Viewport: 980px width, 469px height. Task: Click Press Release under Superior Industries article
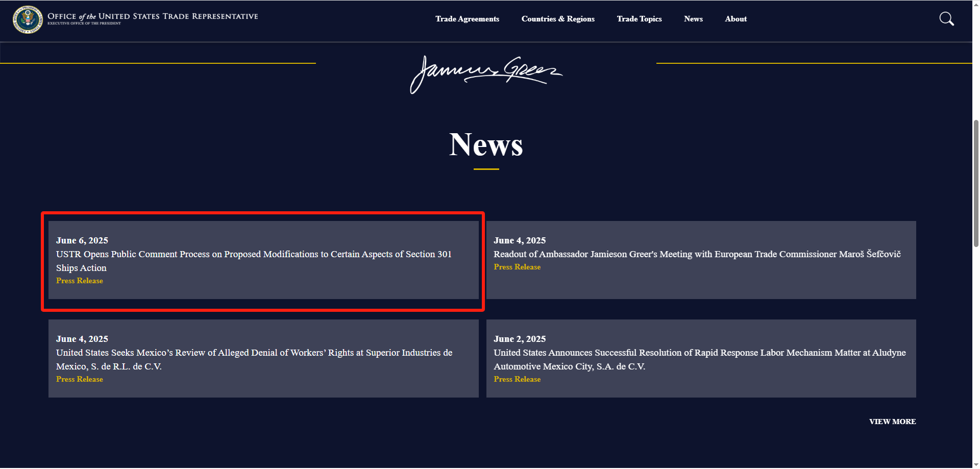[x=80, y=379]
